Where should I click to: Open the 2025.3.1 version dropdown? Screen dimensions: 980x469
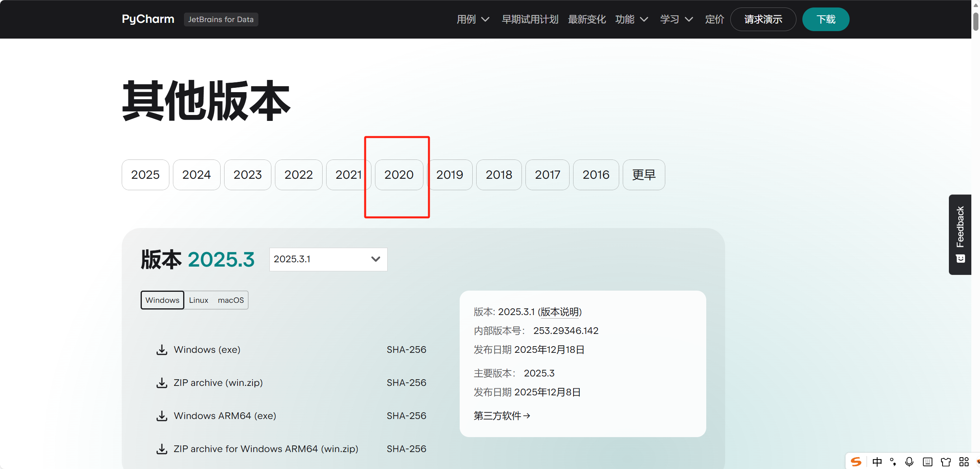coord(328,259)
